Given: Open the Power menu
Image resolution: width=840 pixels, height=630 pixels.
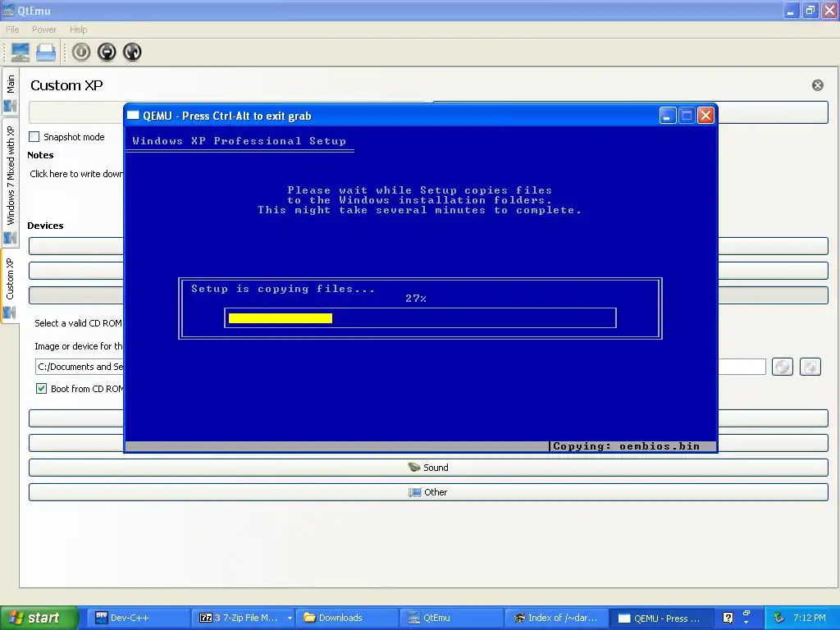Looking at the screenshot, I should [44, 30].
